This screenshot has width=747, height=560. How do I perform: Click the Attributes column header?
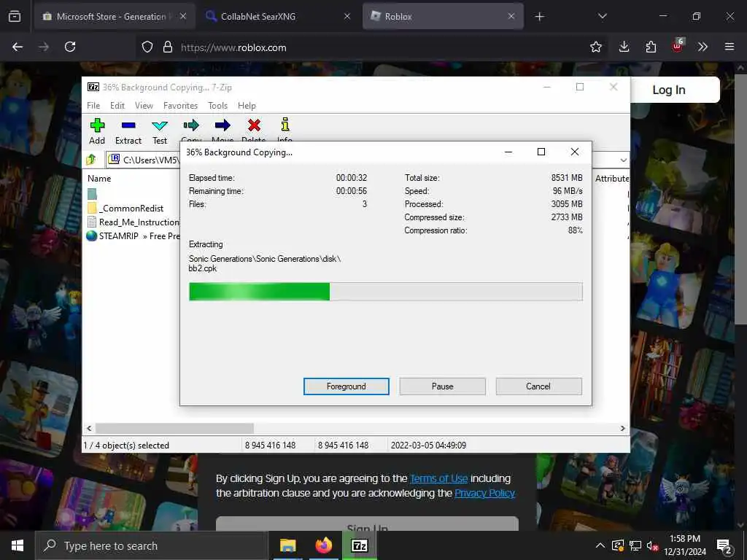coord(612,179)
